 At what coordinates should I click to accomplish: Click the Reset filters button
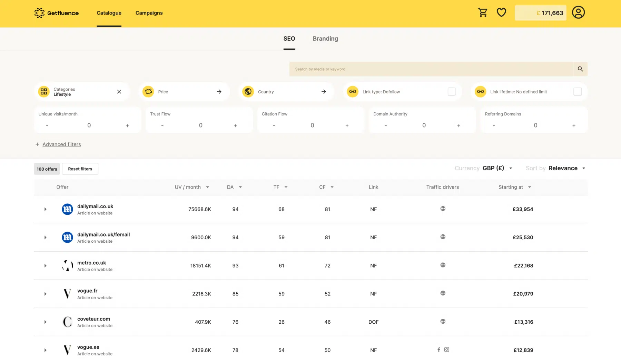tap(80, 169)
